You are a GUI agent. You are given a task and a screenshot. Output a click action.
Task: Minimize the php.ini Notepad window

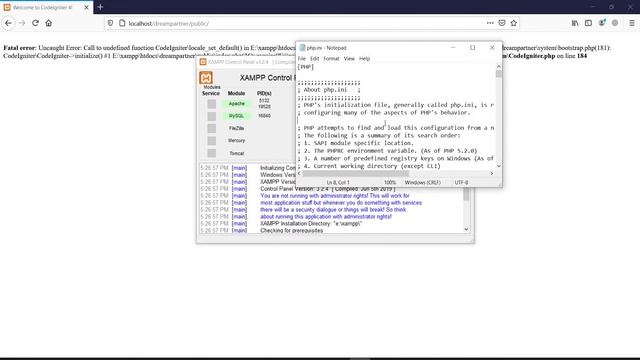tap(453, 48)
